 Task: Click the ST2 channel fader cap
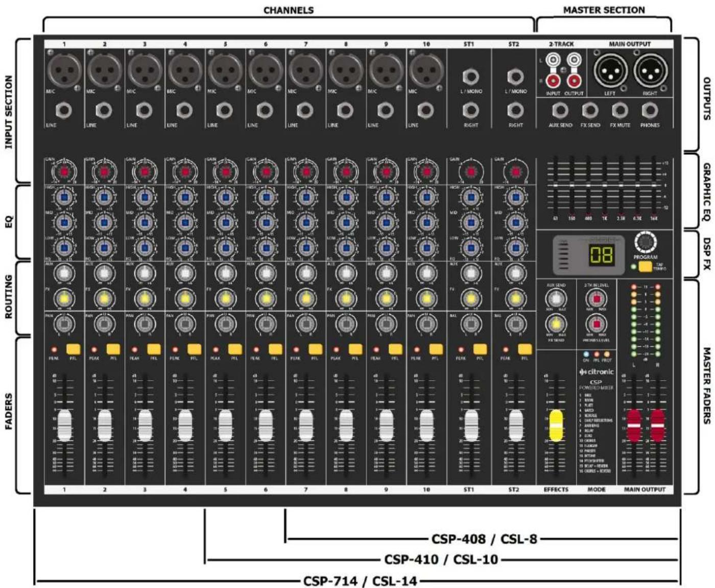click(516, 425)
